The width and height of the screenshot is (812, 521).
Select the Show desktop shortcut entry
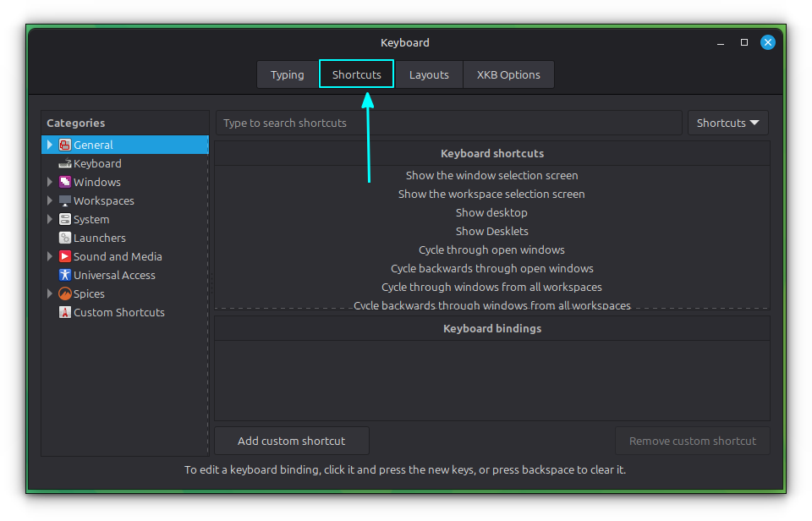(491, 212)
